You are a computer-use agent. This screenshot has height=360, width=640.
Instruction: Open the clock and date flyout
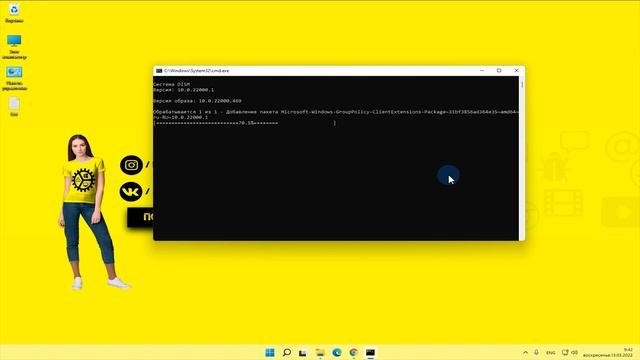608,353
